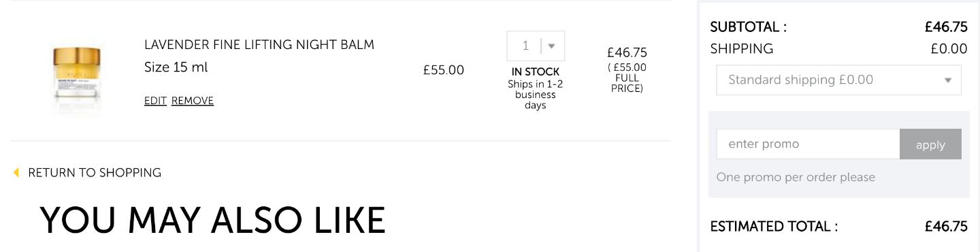Viewport: 980px width, 252px height.
Task: Click the yellow back arrow icon
Action: click(x=16, y=173)
